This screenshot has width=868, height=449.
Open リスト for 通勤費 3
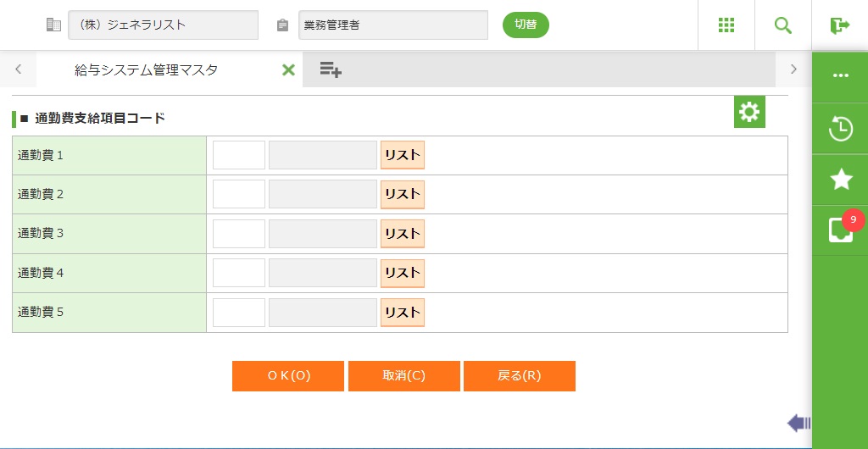click(x=402, y=233)
